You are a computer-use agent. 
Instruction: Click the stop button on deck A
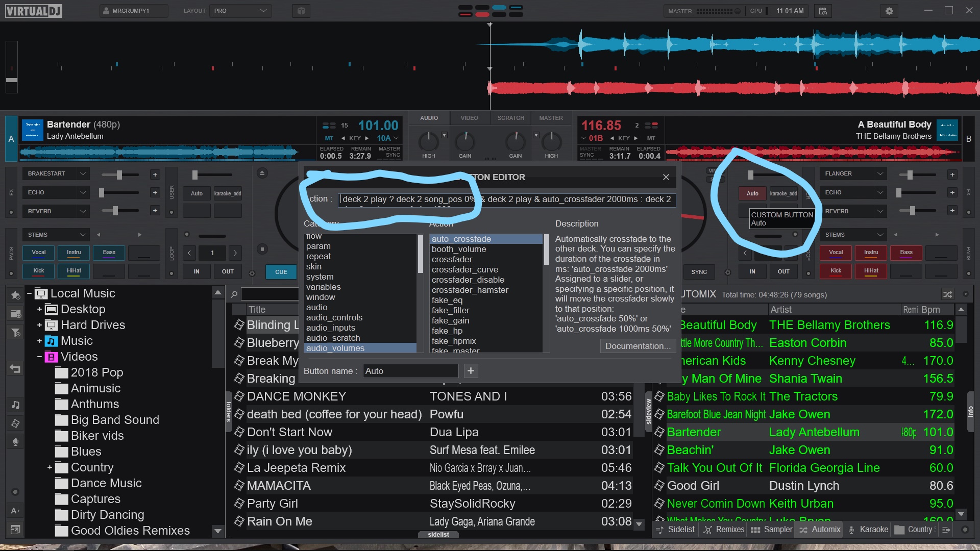pos(262,249)
